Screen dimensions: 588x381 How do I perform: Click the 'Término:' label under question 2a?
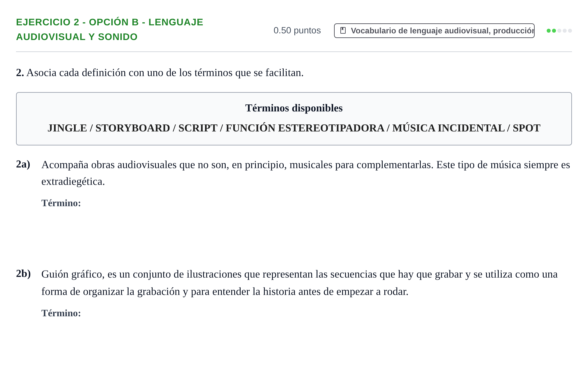click(61, 203)
